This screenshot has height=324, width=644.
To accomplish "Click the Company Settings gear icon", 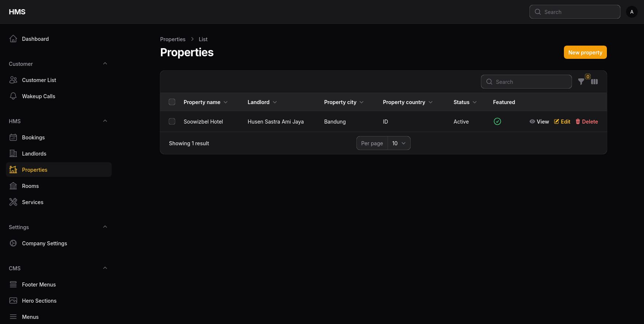I will pyautogui.click(x=13, y=243).
